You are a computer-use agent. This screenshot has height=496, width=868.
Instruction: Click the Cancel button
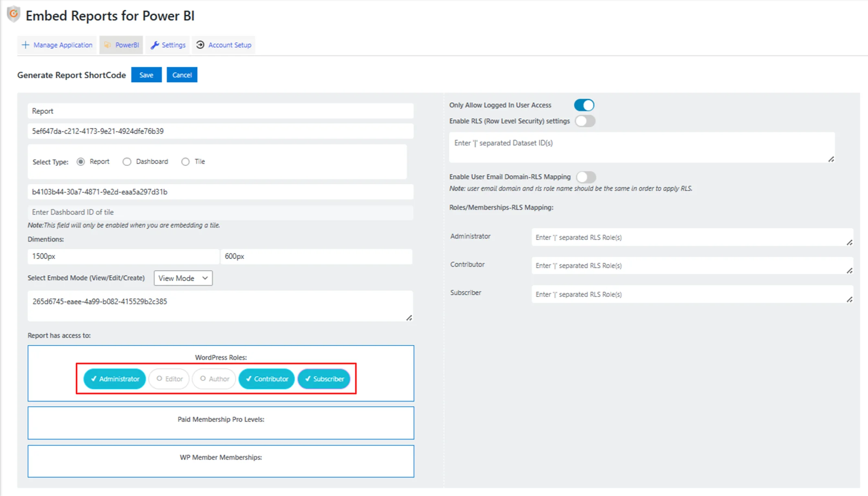pos(182,75)
